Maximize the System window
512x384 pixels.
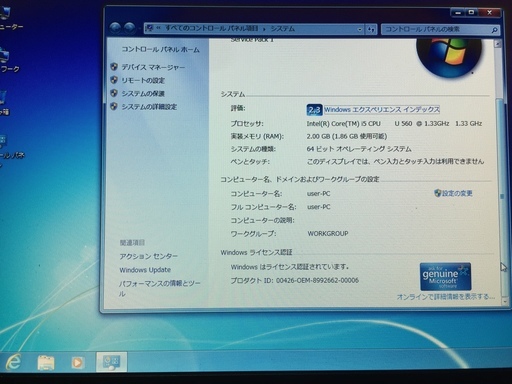[x=471, y=13]
